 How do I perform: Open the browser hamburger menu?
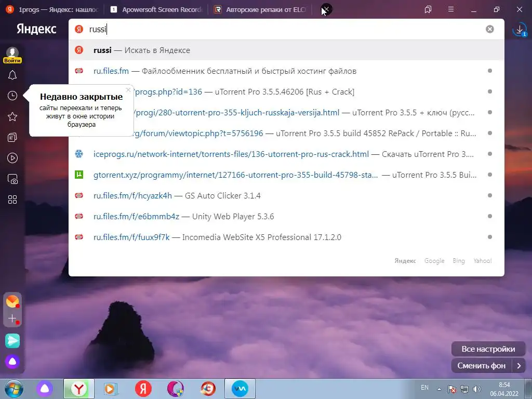[451, 9]
